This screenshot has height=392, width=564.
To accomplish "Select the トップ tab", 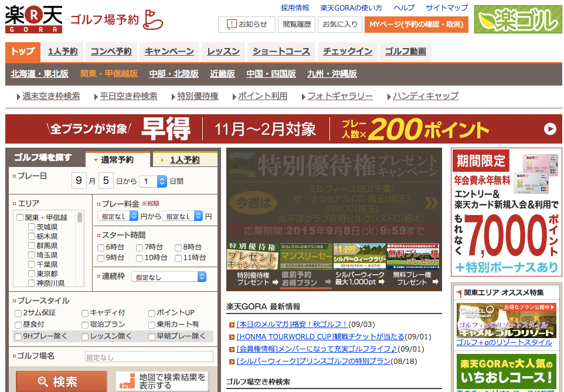I will pyautogui.click(x=23, y=52).
